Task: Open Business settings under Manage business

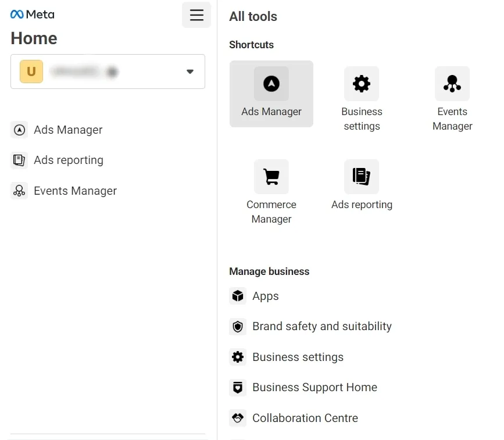Action: (298, 357)
